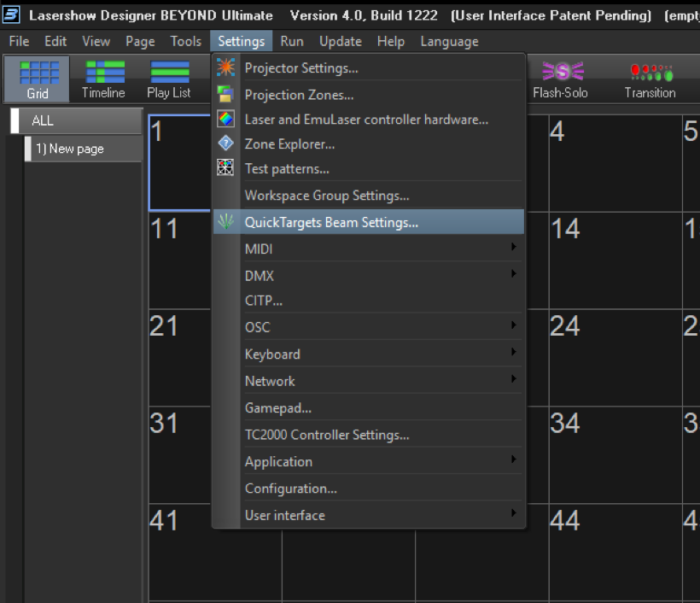Expand the DMX submenu arrow
700x603 pixels.
514,274
